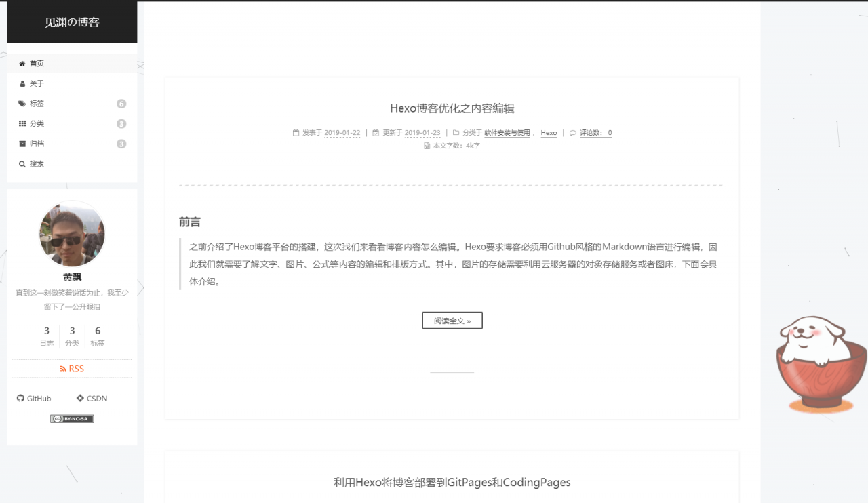Viewport: 868px width, 503px height.
Task: Open the post Hexo博客优化之内容编辑
Action: [452, 108]
